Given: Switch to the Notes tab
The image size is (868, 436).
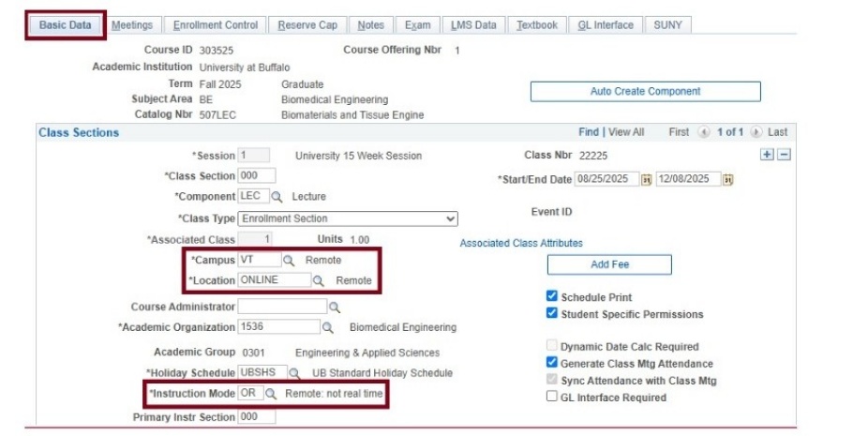Looking at the screenshot, I should (x=371, y=25).
